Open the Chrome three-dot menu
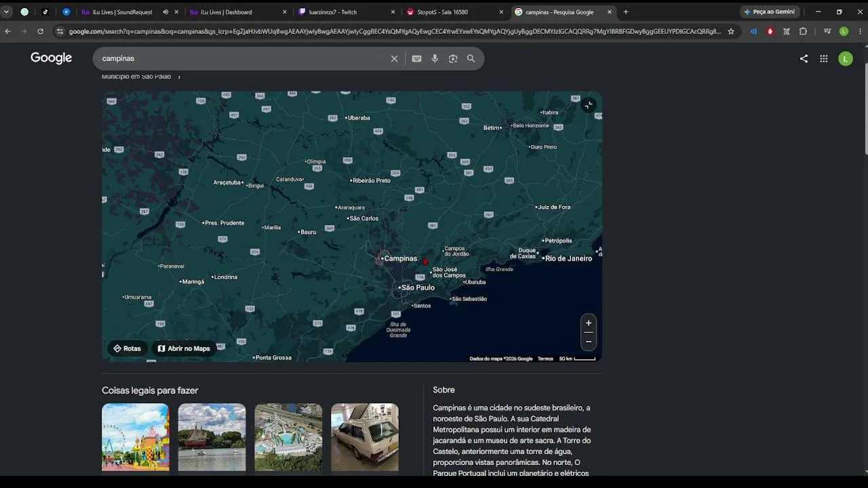Viewport: 868px width, 488px height. [860, 31]
